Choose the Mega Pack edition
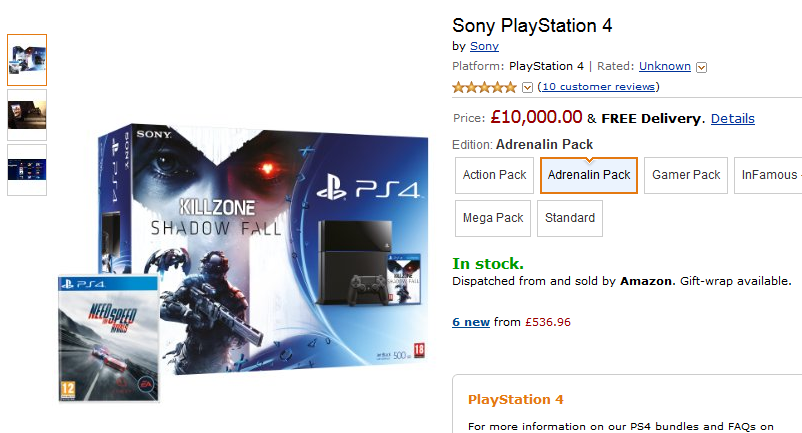Viewport: 802px width, 433px height. [x=493, y=218]
